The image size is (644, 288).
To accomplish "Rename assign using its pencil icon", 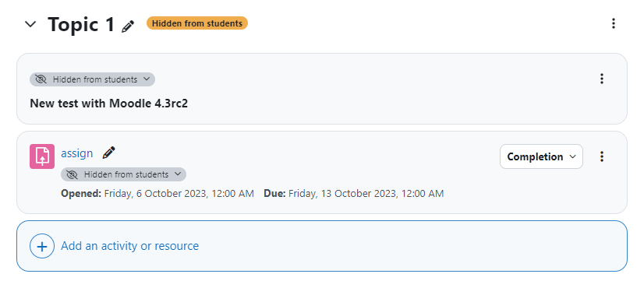I will (108, 153).
